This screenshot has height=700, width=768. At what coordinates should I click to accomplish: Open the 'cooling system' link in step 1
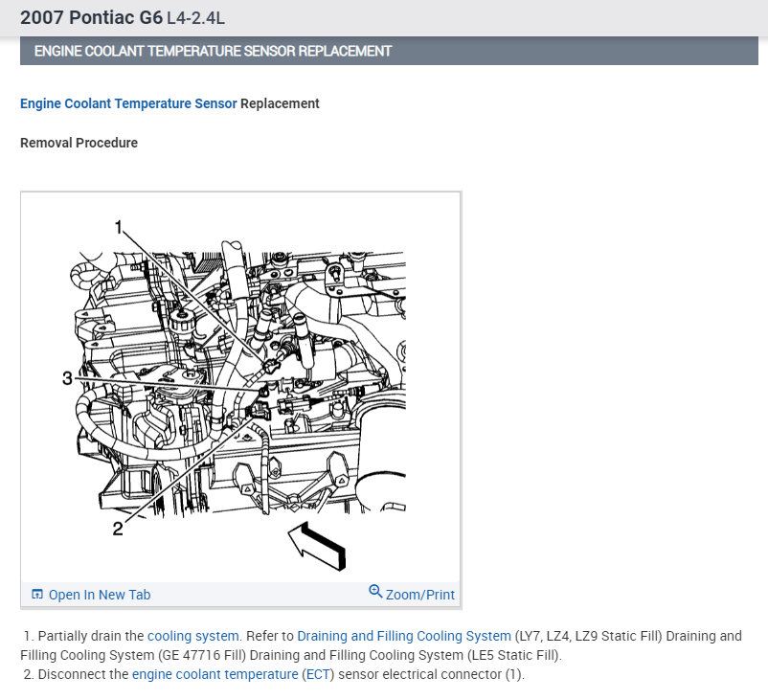193,636
